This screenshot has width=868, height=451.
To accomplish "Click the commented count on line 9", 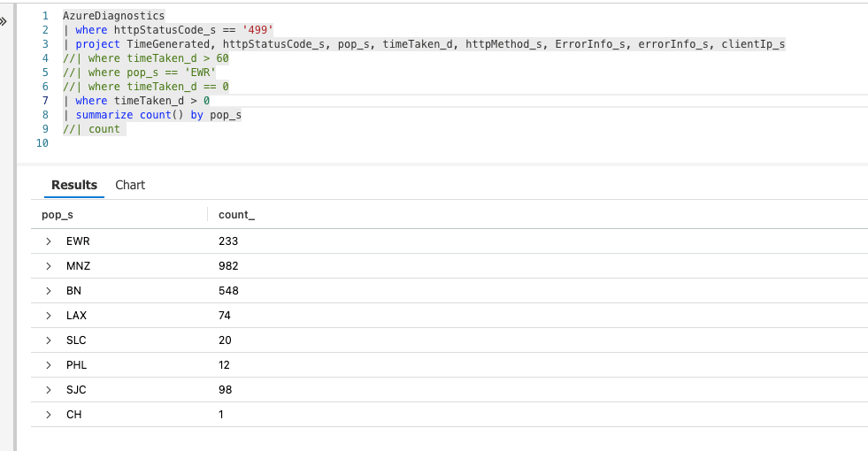I will pyautogui.click(x=91, y=129).
